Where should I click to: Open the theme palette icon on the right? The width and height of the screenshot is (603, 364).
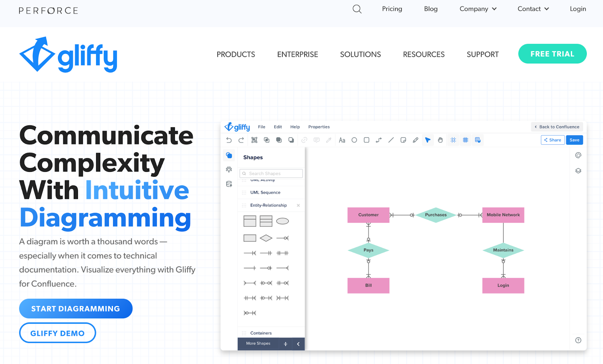[x=578, y=155]
